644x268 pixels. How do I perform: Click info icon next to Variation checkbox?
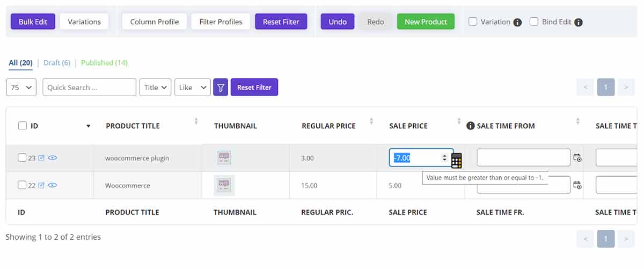click(517, 23)
